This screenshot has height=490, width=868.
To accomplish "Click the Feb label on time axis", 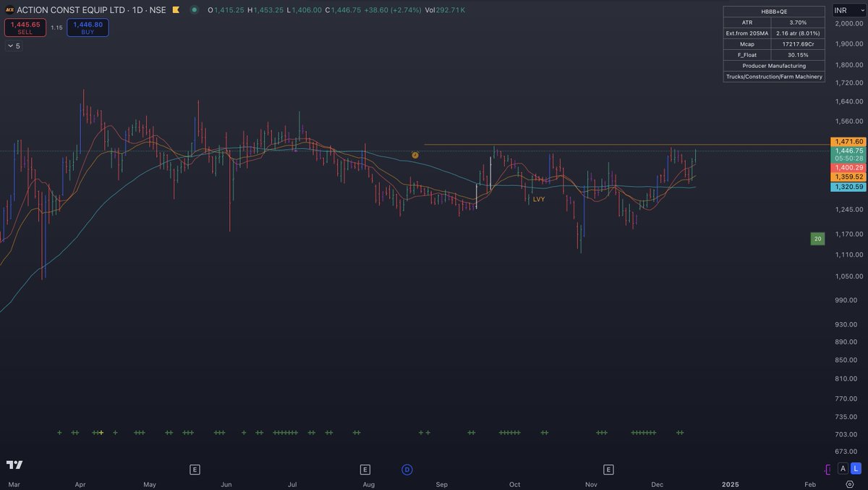I will click(810, 484).
